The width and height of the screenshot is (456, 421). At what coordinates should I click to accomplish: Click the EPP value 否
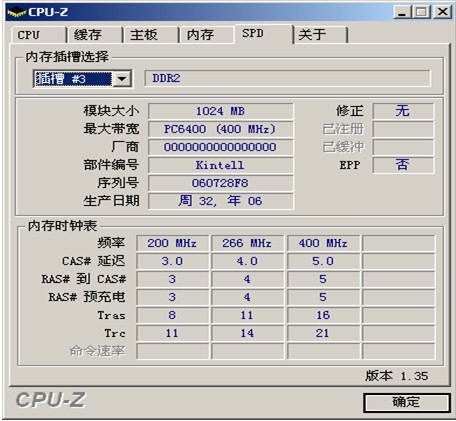[x=403, y=165]
